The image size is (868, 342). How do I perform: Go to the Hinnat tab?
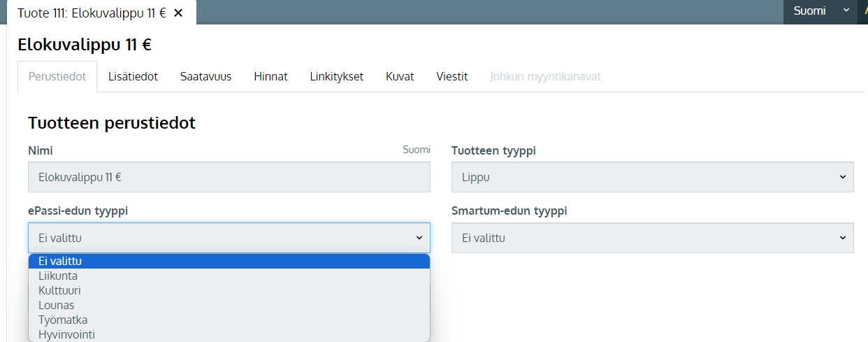270,77
